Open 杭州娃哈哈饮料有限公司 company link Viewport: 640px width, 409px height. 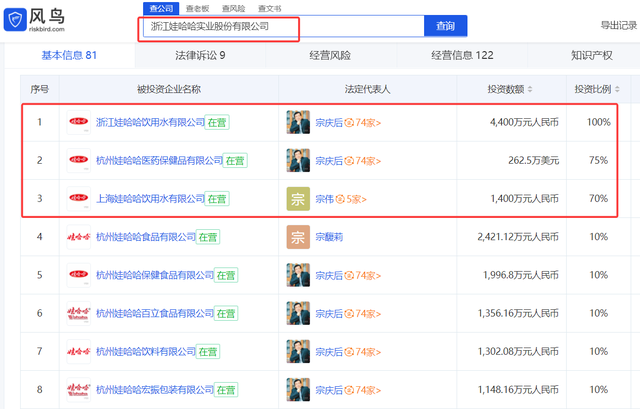coord(146,351)
